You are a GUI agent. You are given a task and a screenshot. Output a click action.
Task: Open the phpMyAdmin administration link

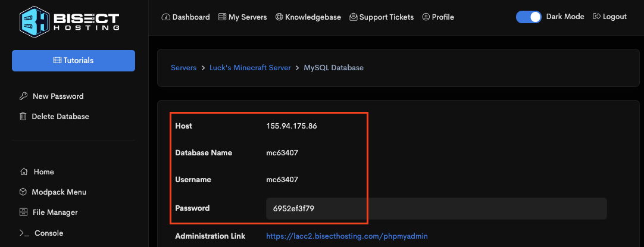coord(347,236)
